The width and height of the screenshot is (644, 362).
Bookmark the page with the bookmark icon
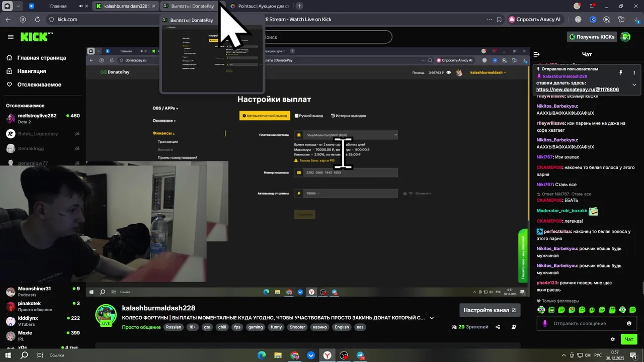[x=499, y=20]
